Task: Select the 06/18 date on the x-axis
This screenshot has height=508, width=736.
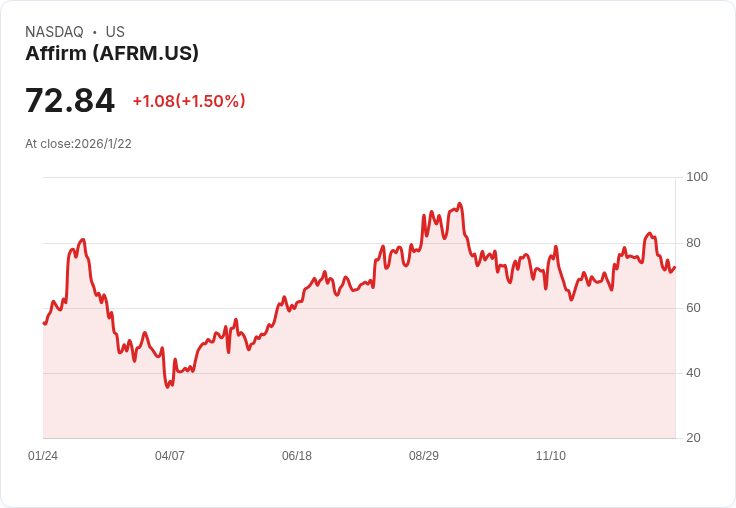Action: point(297,456)
